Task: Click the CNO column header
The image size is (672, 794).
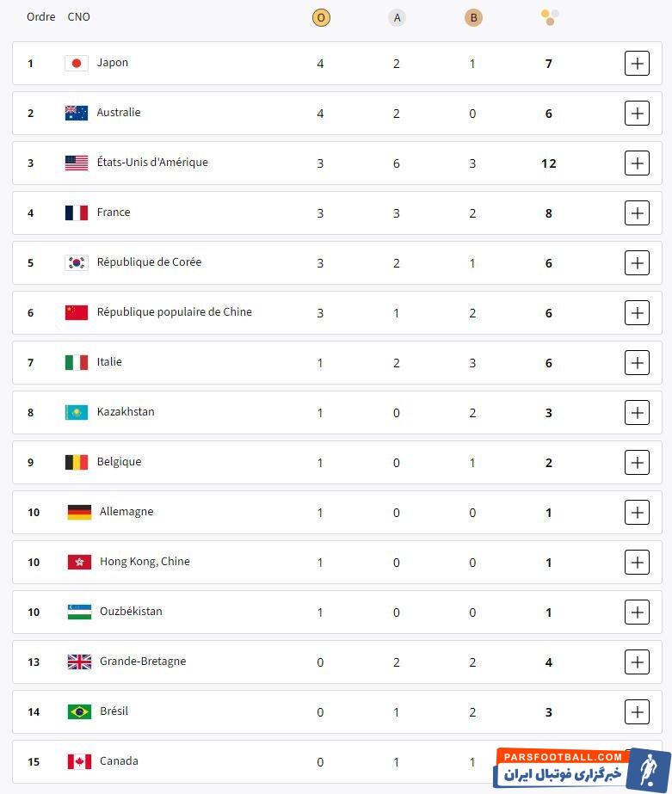Action: (78, 17)
